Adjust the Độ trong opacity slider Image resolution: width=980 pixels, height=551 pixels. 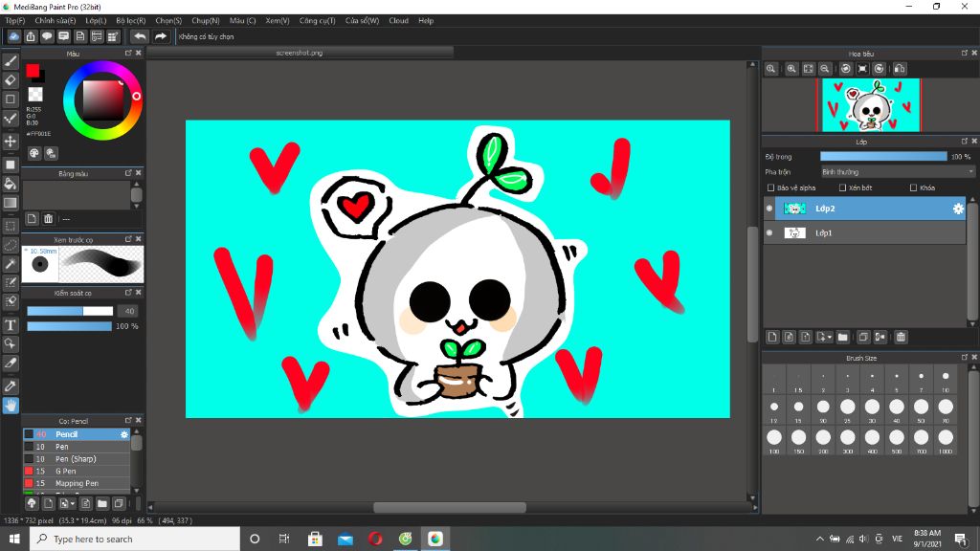click(x=883, y=156)
